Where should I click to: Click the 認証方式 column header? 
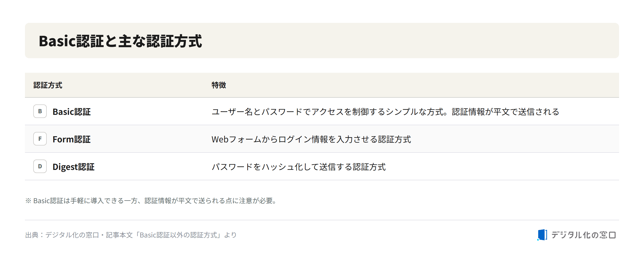click(x=48, y=85)
